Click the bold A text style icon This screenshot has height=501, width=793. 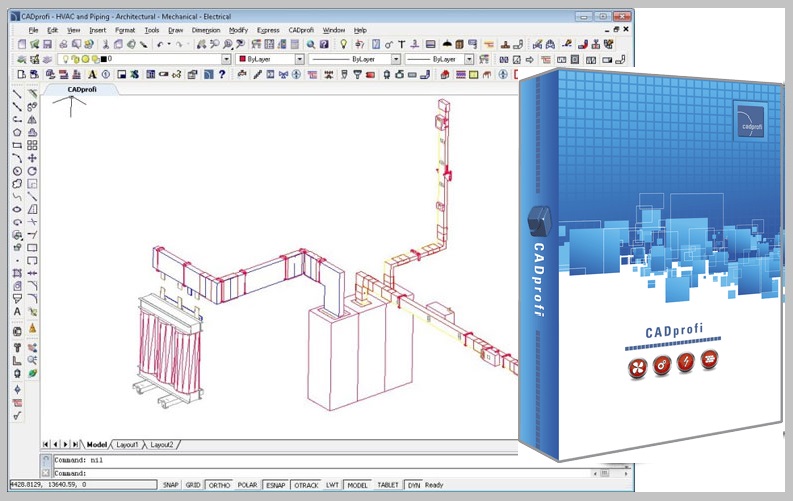(x=92, y=75)
